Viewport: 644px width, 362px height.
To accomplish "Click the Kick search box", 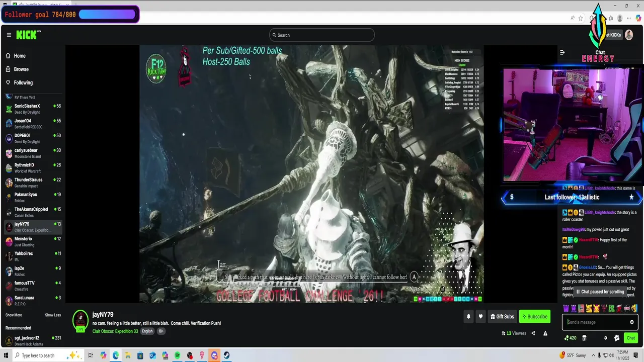I will click(322, 35).
